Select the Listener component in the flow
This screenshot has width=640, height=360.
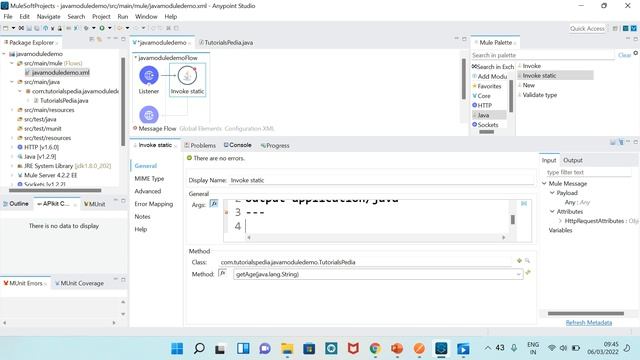(x=149, y=76)
